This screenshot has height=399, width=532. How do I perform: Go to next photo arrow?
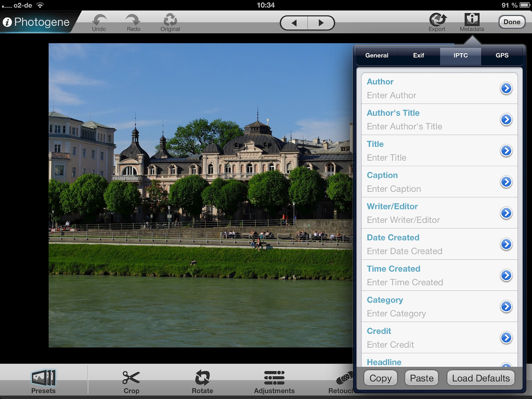[321, 23]
